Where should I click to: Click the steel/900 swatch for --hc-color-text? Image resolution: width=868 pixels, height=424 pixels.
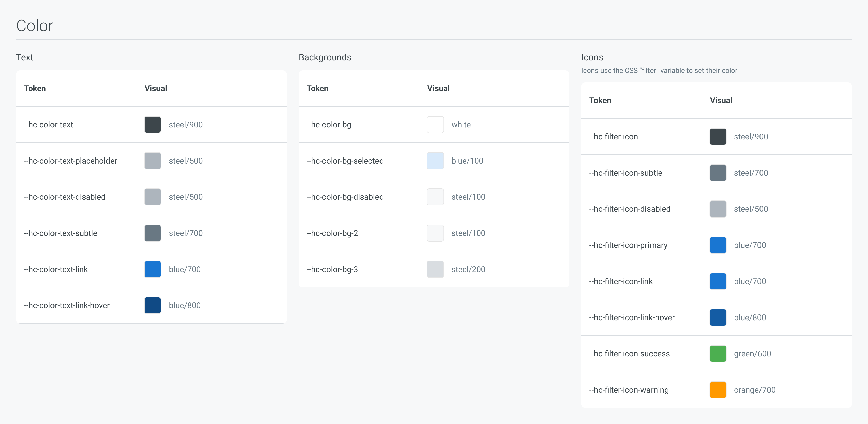(x=153, y=125)
